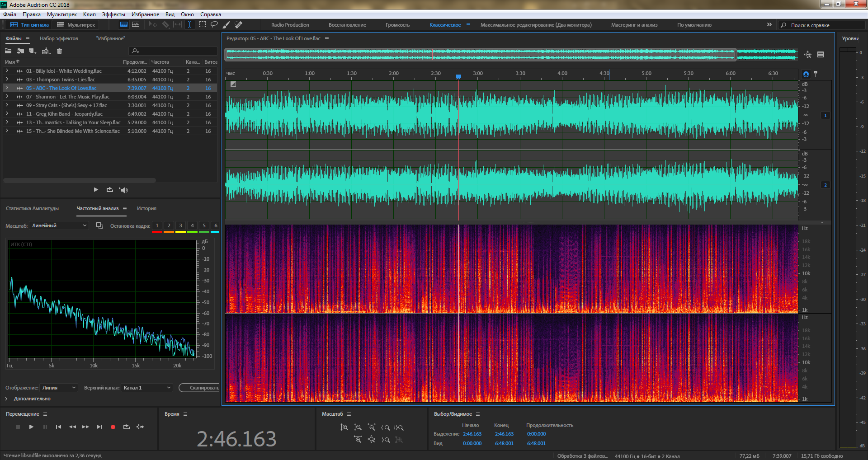Viewport: 868px width, 460px height.
Task: Click the zoom navigator bar in the overview
Action: (x=481, y=55)
